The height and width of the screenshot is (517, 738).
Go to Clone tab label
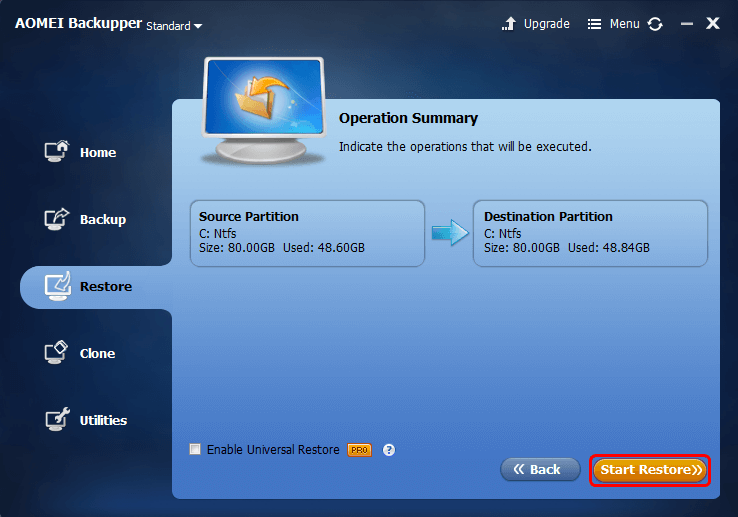click(97, 354)
